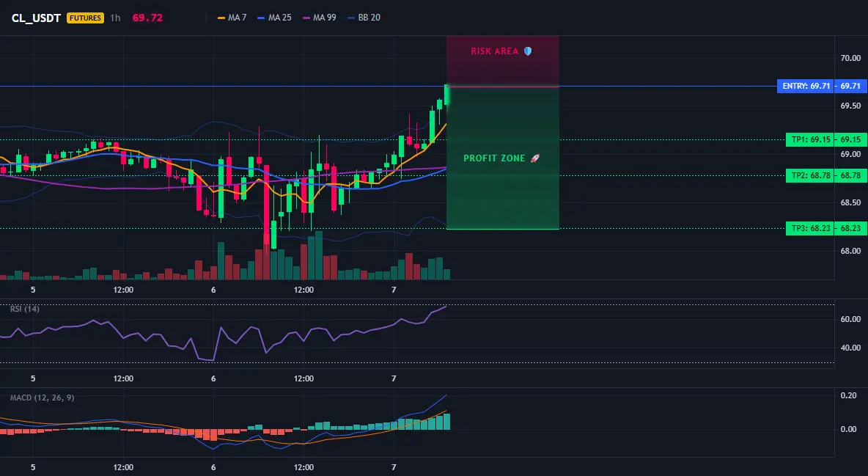Click the 70.00 price axis label

(x=850, y=58)
